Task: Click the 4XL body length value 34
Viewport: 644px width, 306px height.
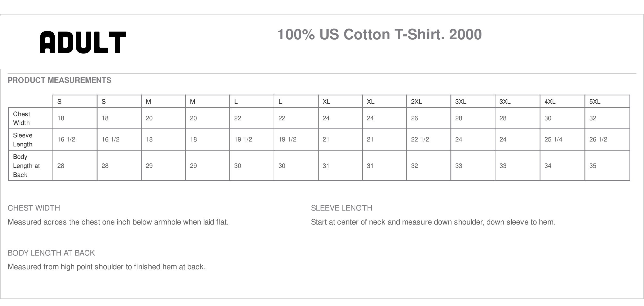Action: 548,166
